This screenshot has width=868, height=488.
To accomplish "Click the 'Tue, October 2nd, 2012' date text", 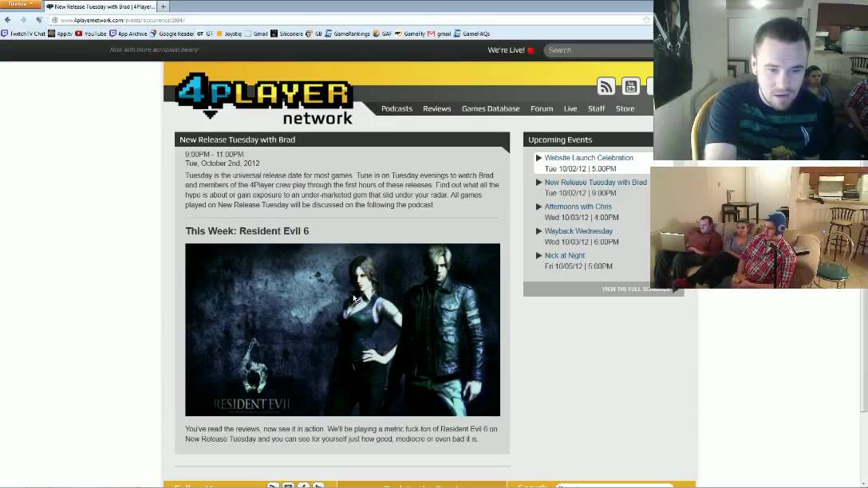I will click(222, 163).
